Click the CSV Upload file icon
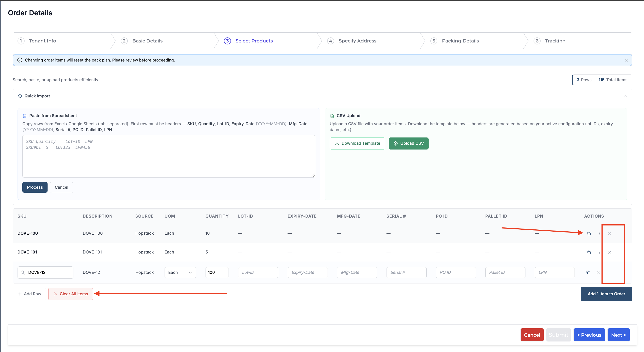 332,116
